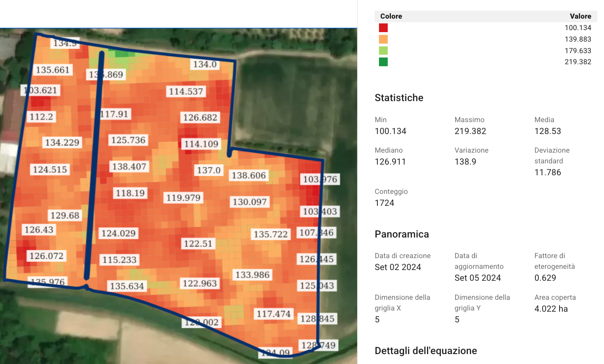Pick the light green 179.633 legend swatch
604x364 pixels.
tap(383, 51)
